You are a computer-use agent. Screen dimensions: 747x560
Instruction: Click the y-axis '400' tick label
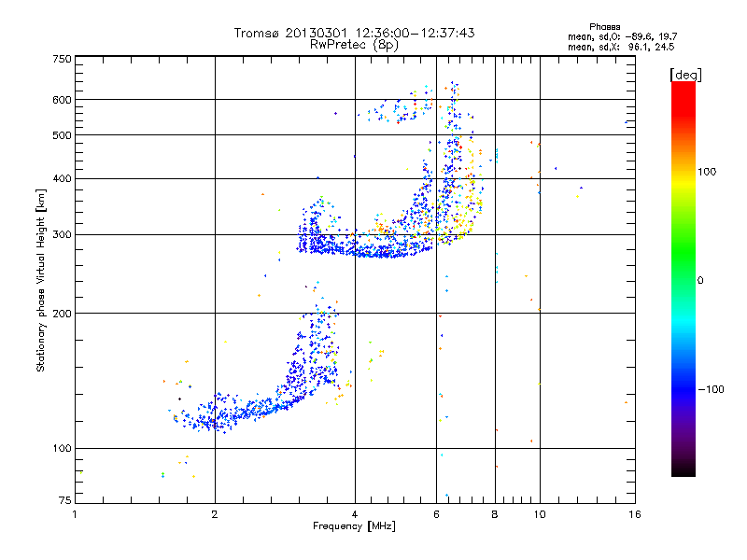62,178
